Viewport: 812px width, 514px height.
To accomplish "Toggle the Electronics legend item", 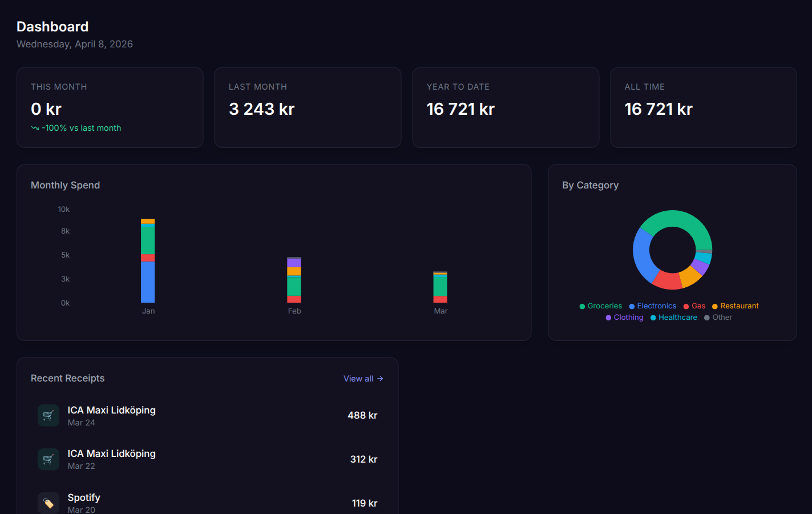I will [652, 306].
